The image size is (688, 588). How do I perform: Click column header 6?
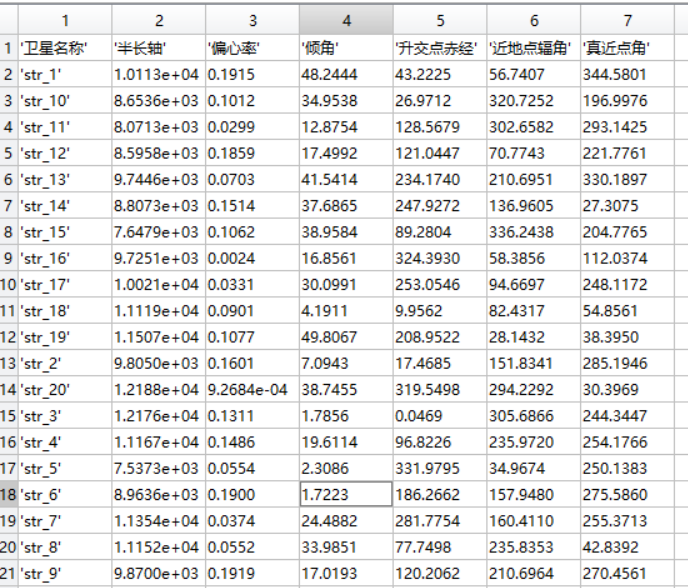(534, 20)
